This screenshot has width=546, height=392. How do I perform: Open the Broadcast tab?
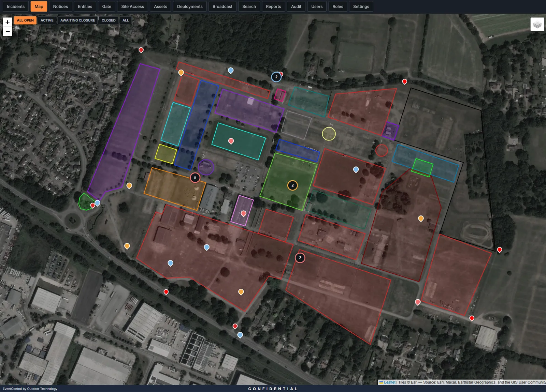click(222, 6)
